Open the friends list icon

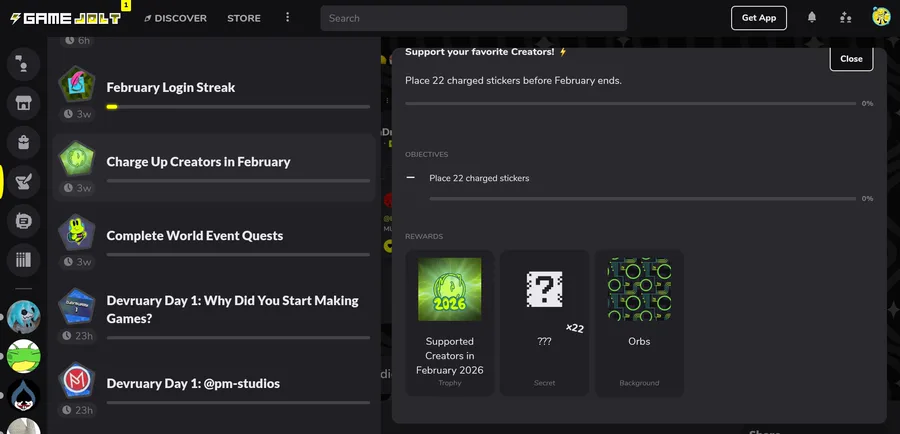click(846, 18)
